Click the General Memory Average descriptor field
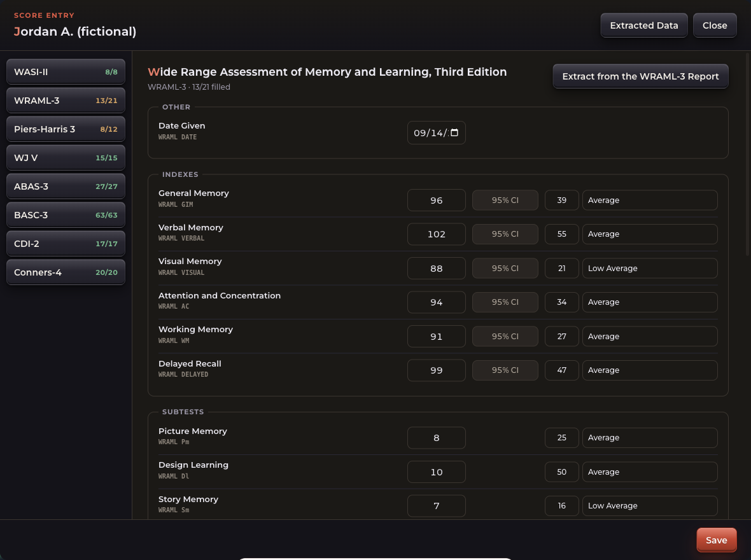 click(649, 200)
